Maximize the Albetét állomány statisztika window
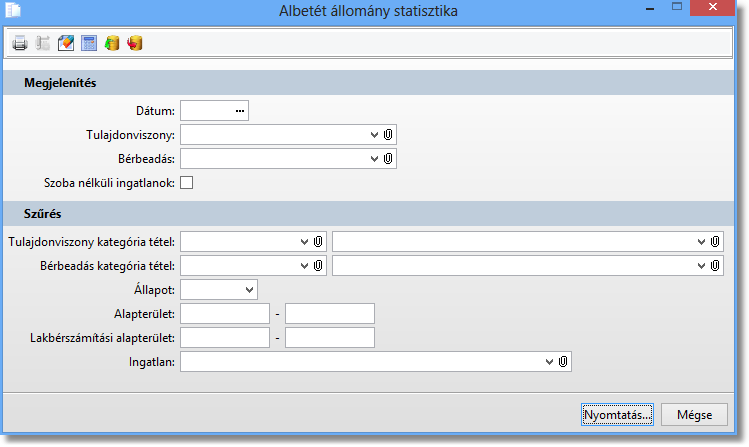749x447 pixels. pos(677,7)
